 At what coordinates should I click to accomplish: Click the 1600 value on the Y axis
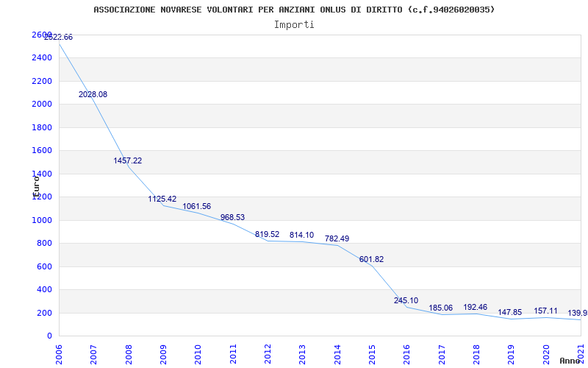click(42, 151)
